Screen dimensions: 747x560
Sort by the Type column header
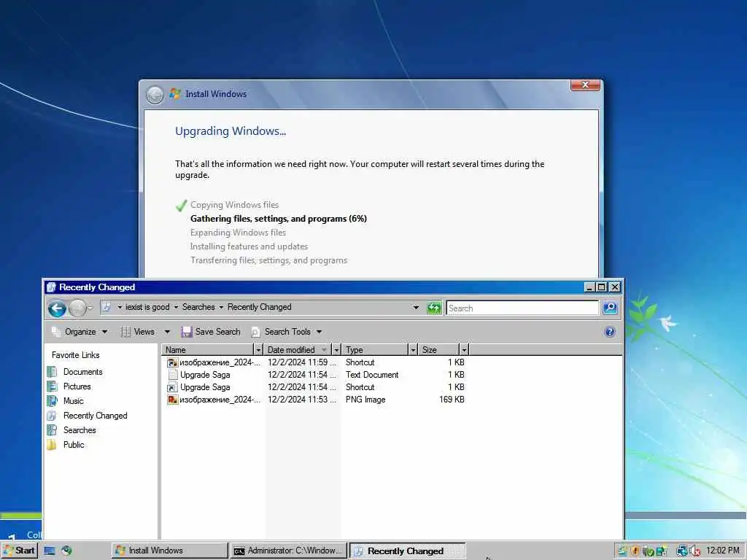tap(375, 350)
